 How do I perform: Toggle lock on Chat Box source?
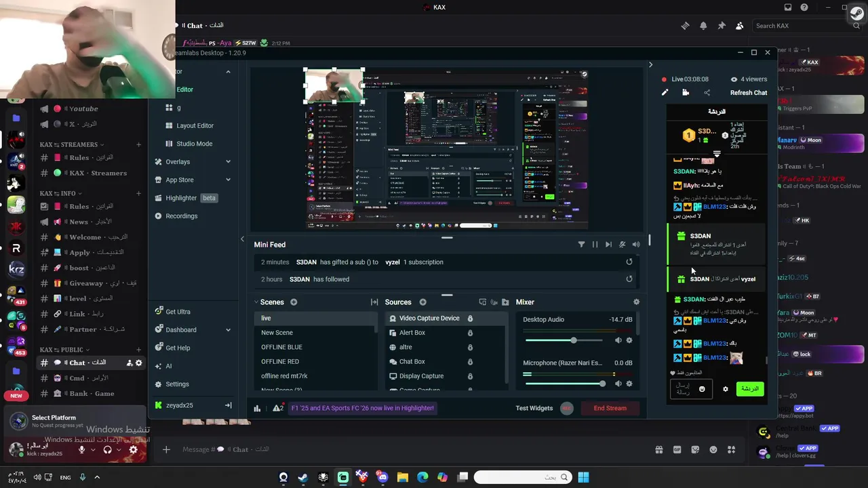pyautogui.click(x=470, y=362)
